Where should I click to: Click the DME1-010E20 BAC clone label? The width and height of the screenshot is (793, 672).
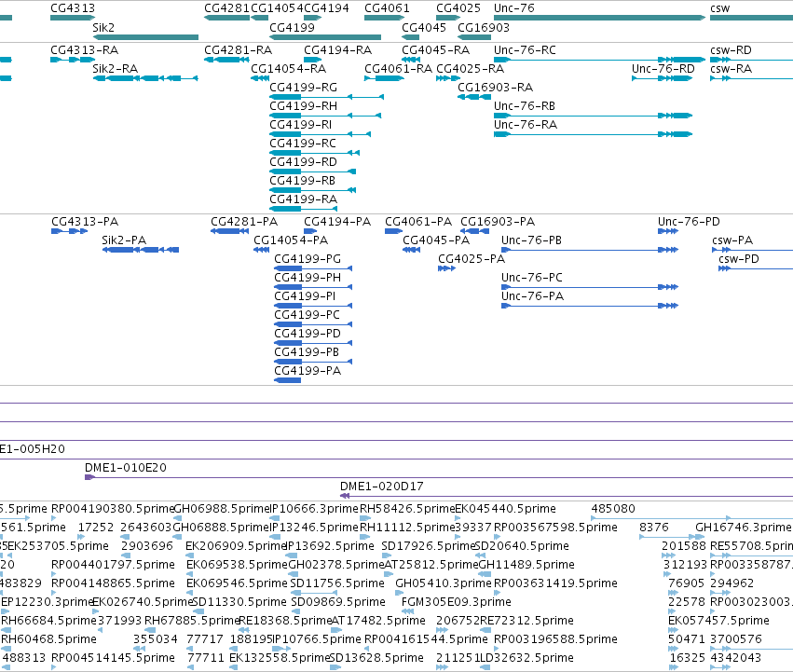[126, 468]
